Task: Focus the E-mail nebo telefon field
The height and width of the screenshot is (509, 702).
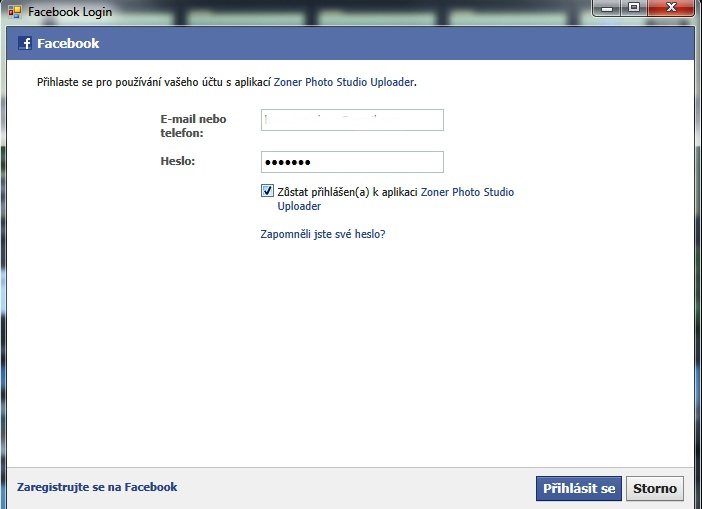Action: pos(352,120)
